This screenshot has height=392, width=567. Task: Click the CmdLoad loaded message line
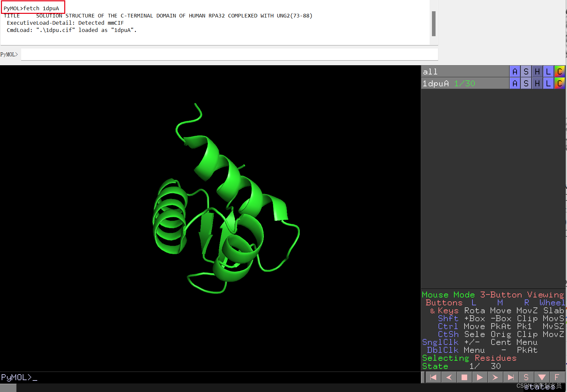point(71,30)
